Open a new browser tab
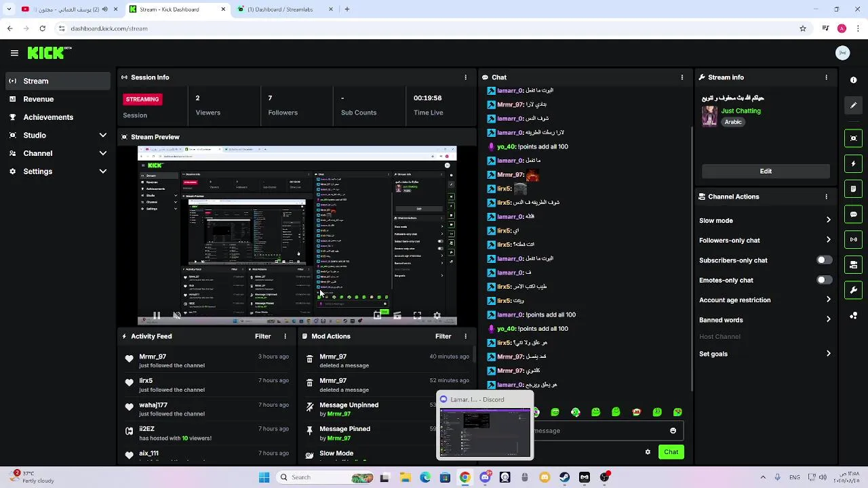The image size is (868, 488). tap(347, 9)
